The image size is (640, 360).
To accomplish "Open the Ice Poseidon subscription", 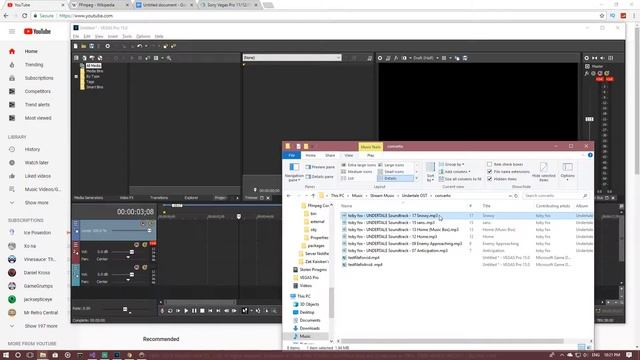I will [37, 233].
